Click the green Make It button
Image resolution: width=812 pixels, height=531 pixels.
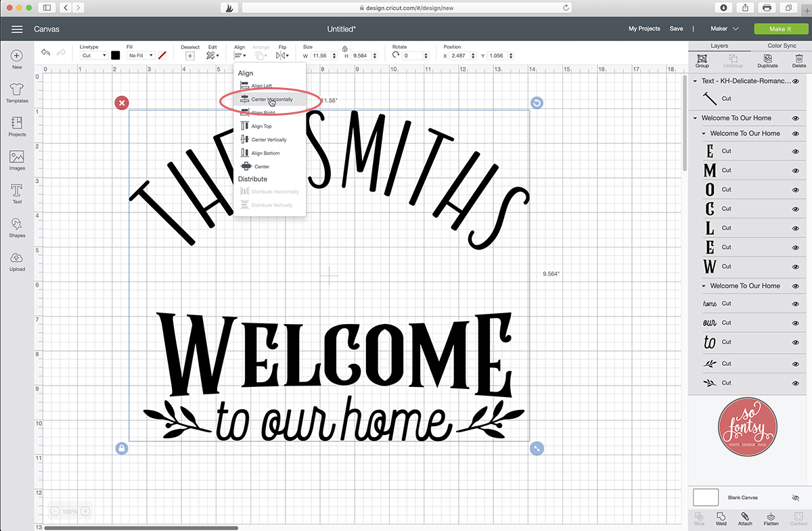[x=780, y=29]
